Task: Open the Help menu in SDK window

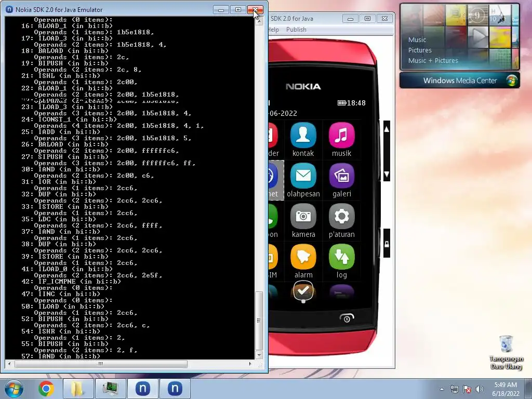Action: tap(273, 30)
